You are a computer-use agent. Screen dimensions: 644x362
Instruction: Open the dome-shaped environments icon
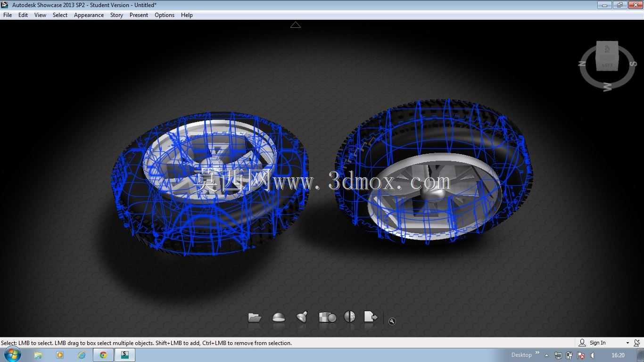[279, 318]
